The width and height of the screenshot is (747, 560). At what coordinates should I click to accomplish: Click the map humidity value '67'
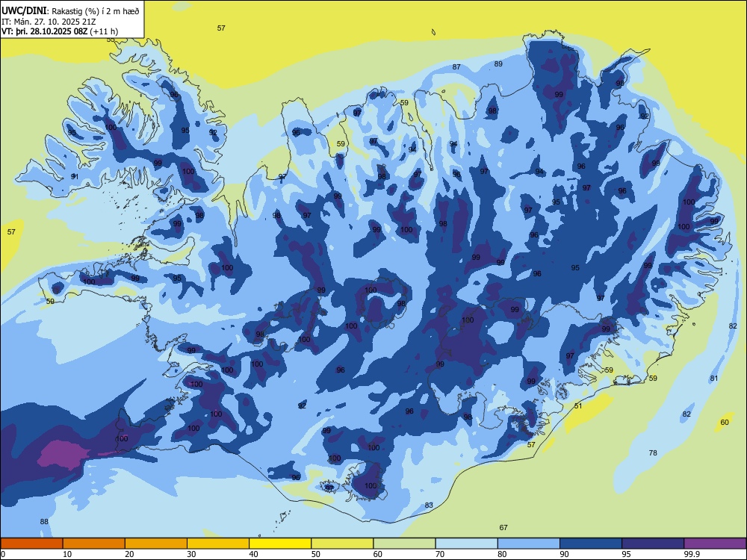point(503,528)
